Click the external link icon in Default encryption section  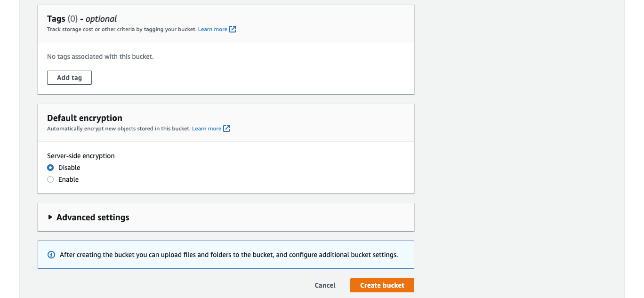[x=226, y=128]
